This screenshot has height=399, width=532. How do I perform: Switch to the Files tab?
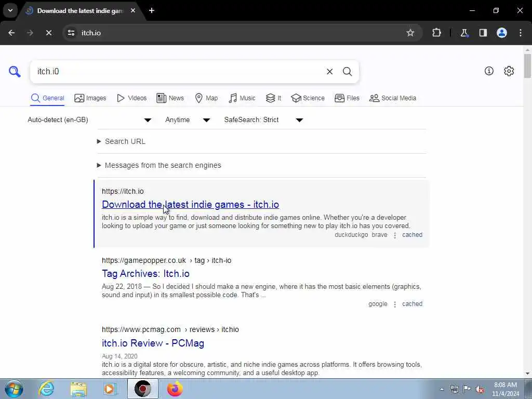pos(347,98)
